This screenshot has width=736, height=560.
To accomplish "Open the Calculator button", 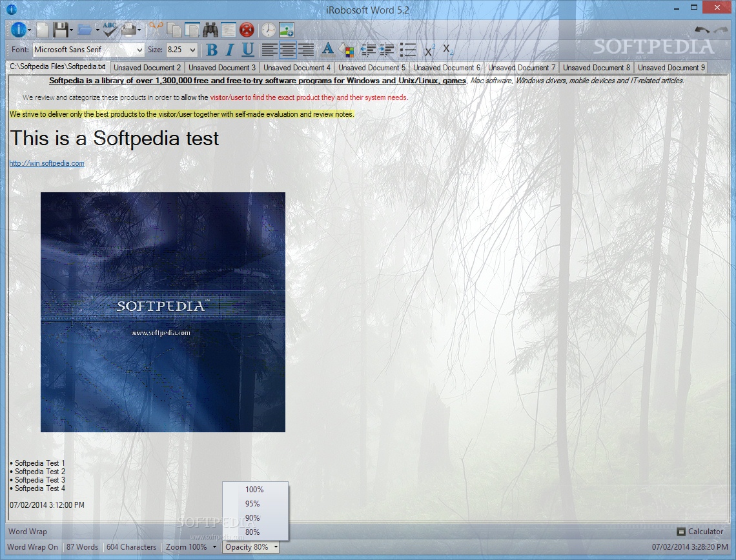I will pos(700,532).
